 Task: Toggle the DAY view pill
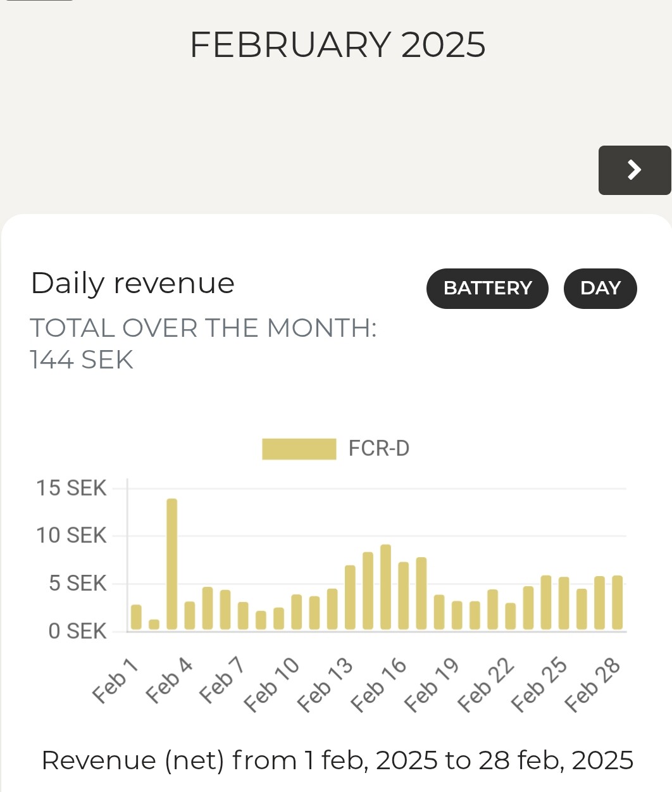click(x=600, y=289)
